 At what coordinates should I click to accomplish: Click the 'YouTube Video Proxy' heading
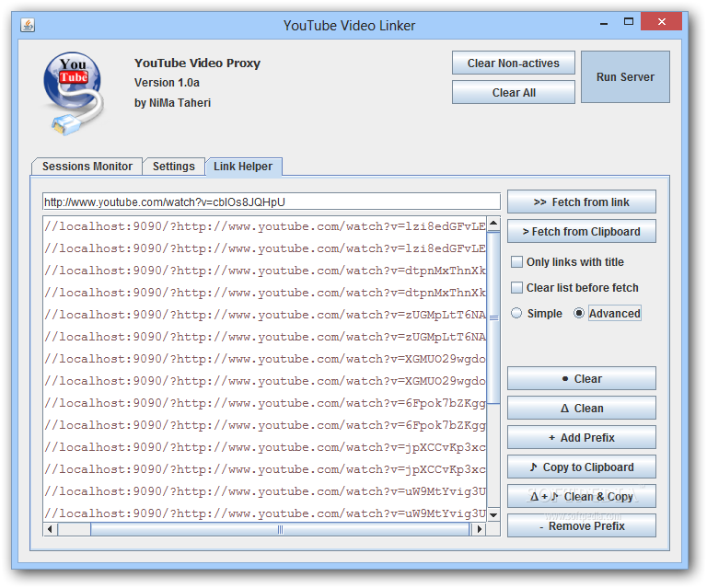[197, 63]
